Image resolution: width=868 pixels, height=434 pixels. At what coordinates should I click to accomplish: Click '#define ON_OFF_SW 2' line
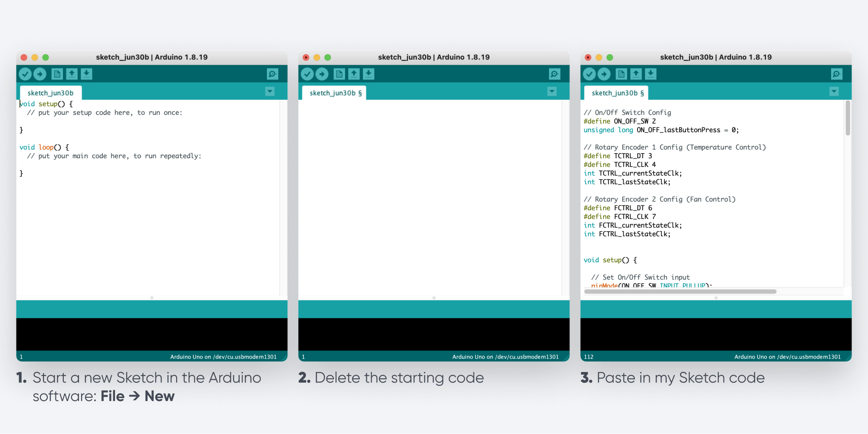click(620, 121)
